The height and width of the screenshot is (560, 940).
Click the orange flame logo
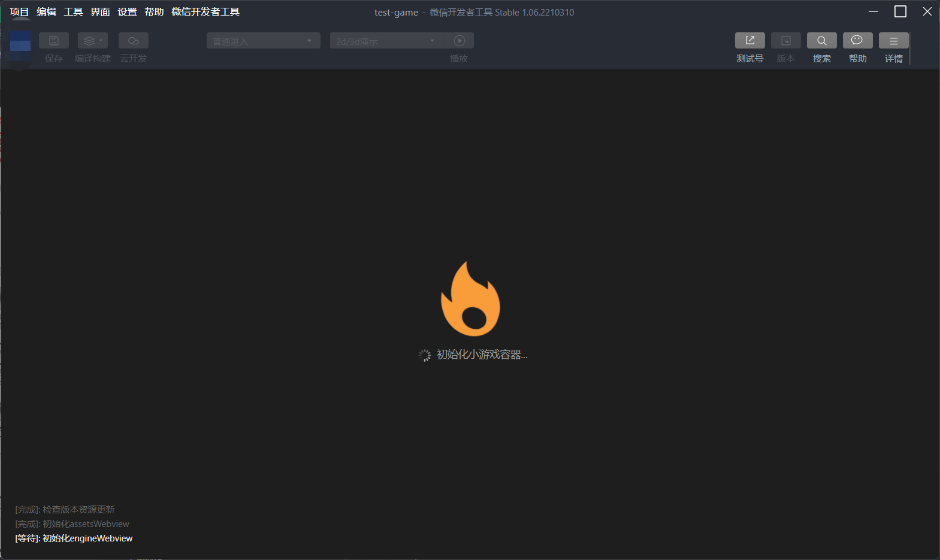(471, 299)
